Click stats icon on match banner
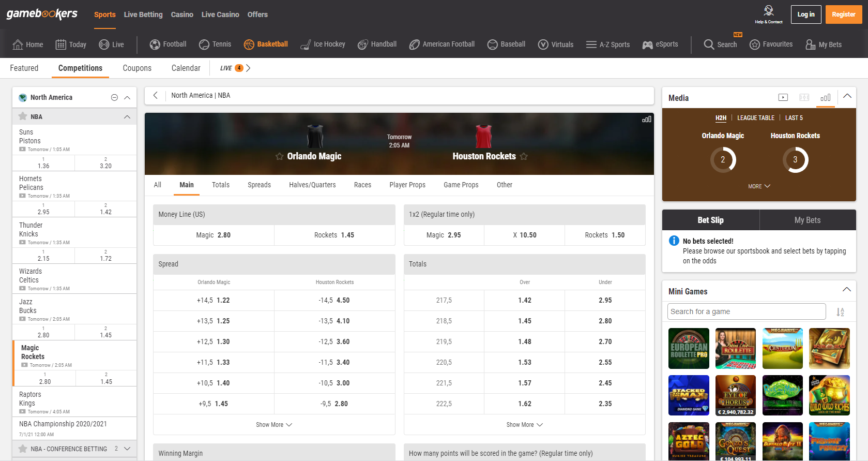 [x=647, y=120]
